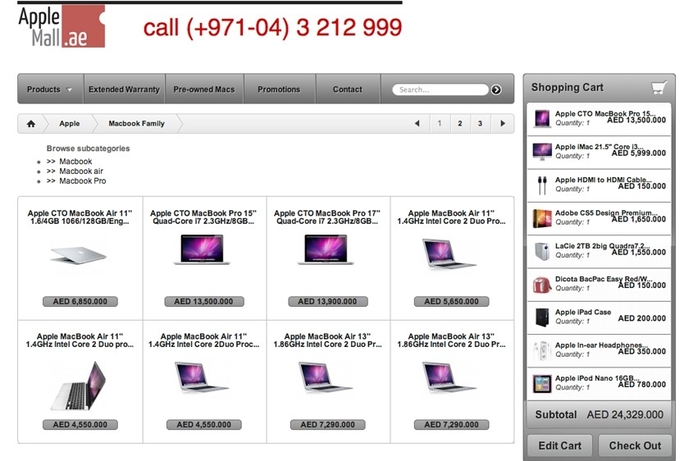Click the call (+971-04) 3 212 999 number

[x=273, y=28]
